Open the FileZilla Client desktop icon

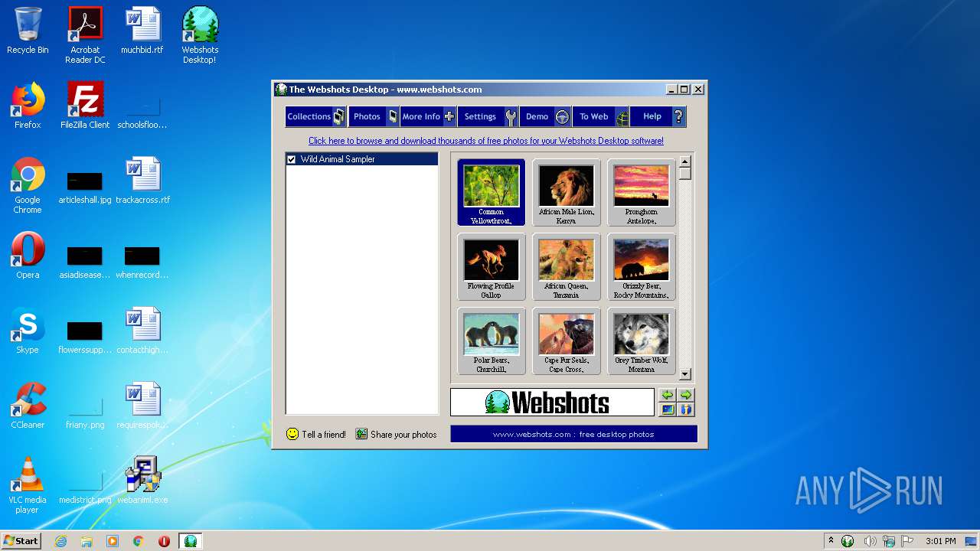pyautogui.click(x=85, y=106)
